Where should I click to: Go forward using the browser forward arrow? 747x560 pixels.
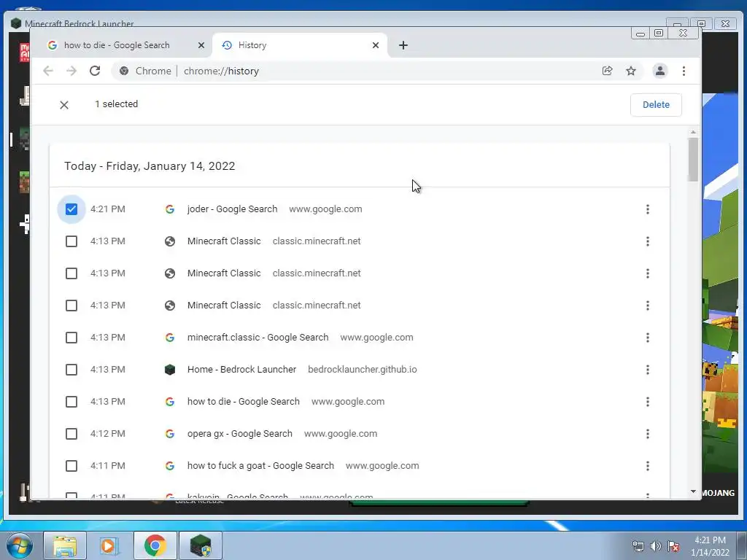71,71
